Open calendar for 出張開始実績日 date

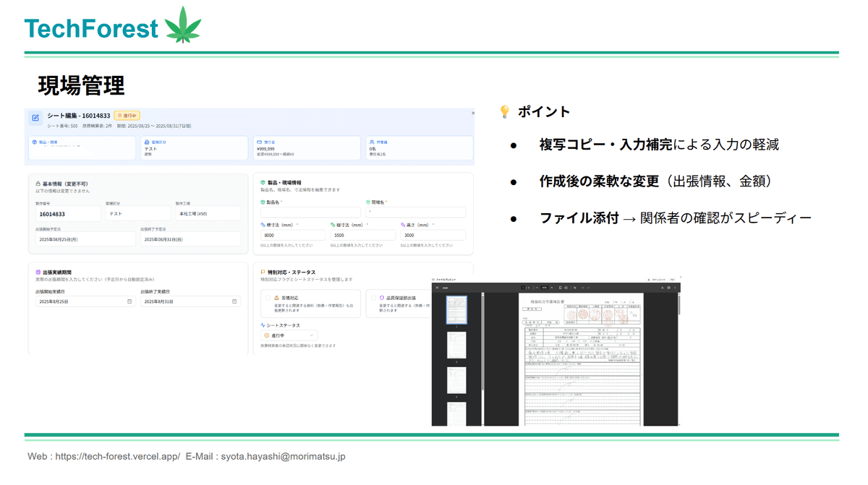[x=129, y=301]
